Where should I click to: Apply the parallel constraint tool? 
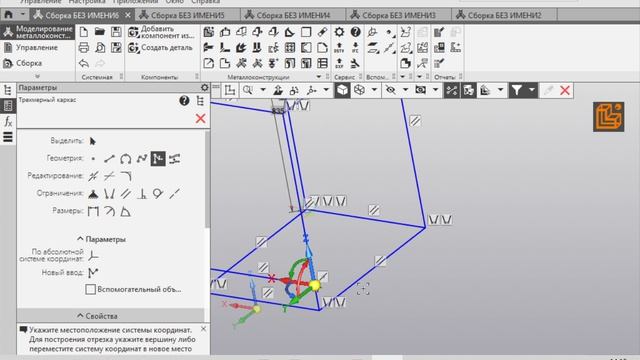[126, 193]
